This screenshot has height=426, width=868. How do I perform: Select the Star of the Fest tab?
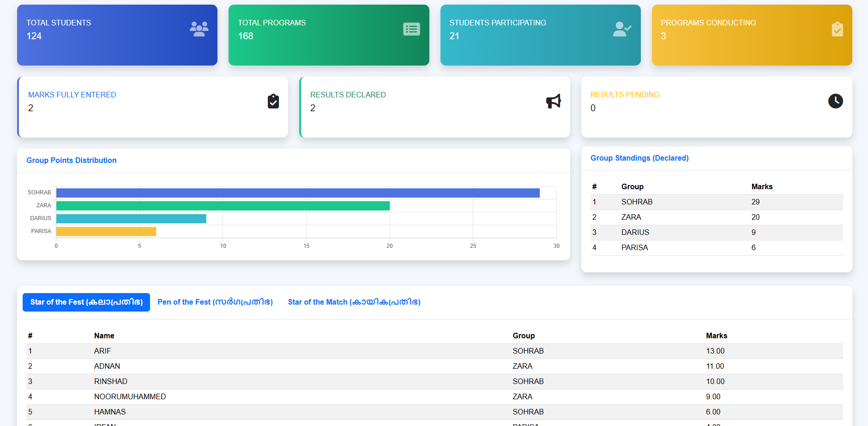(x=86, y=302)
